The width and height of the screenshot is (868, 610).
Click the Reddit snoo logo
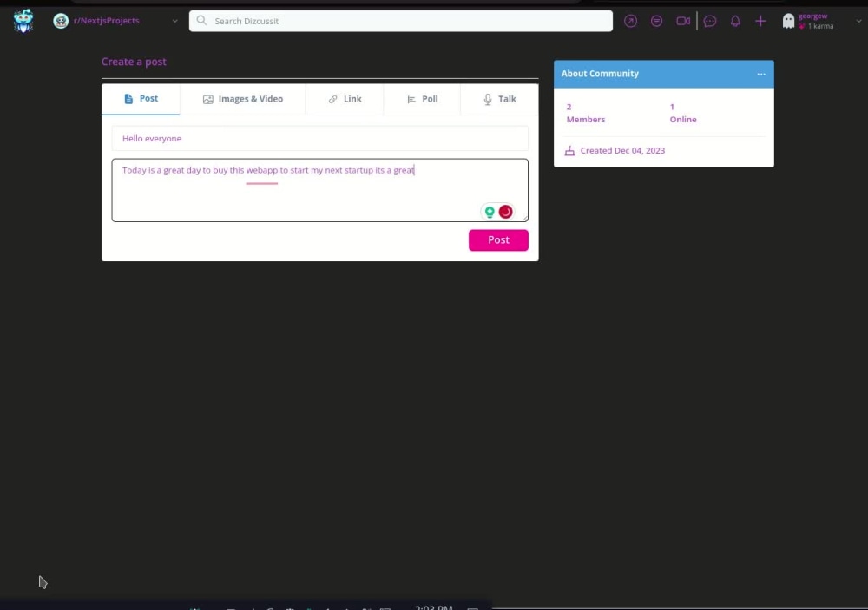(23, 20)
